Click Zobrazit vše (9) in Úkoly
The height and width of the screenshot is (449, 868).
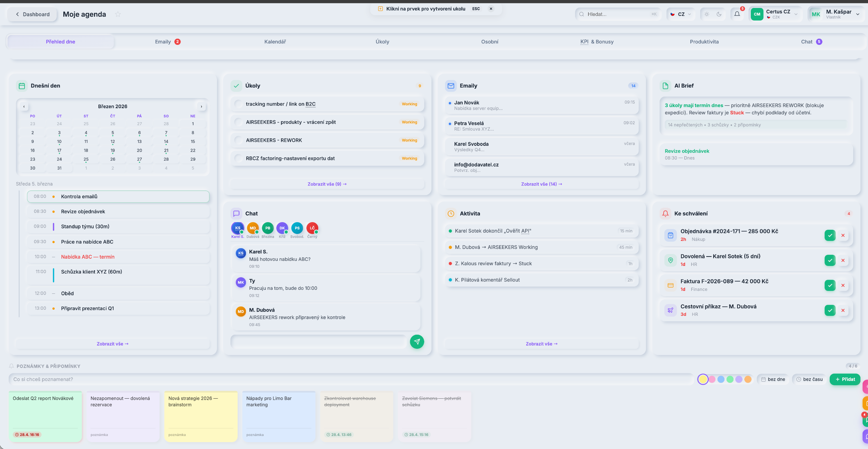(x=327, y=184)
